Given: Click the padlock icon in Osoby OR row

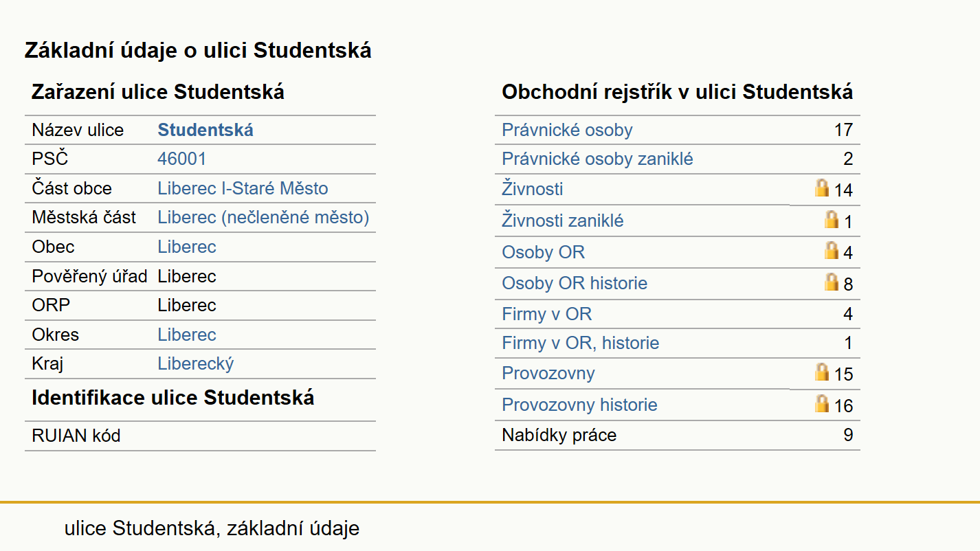Looking at the screenshot, I should point(831,250).
